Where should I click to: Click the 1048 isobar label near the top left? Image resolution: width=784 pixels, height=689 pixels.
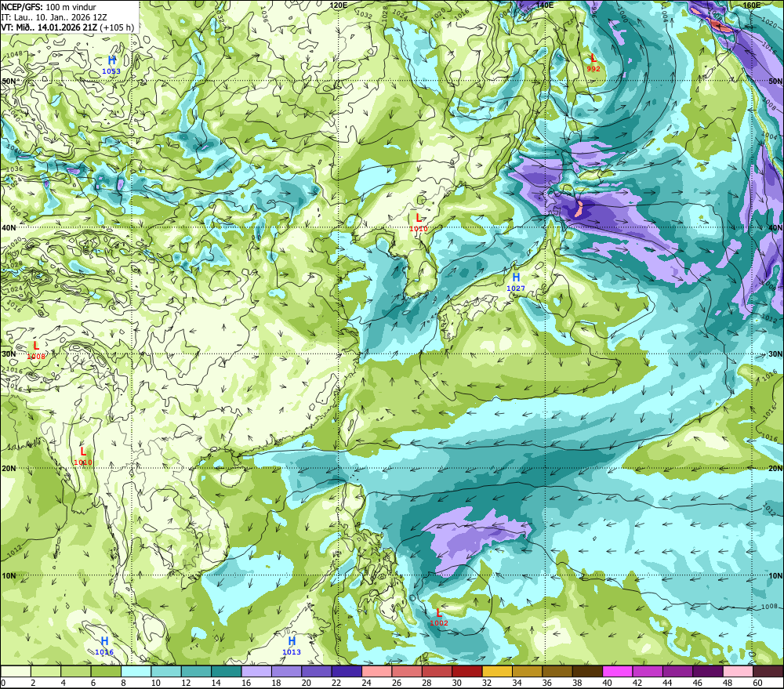[x=14, y=54]
